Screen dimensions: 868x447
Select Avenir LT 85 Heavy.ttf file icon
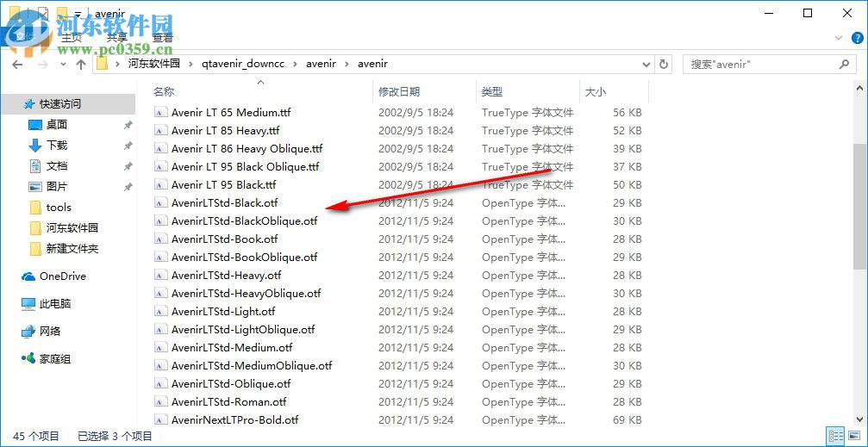[x=160, y=131]
